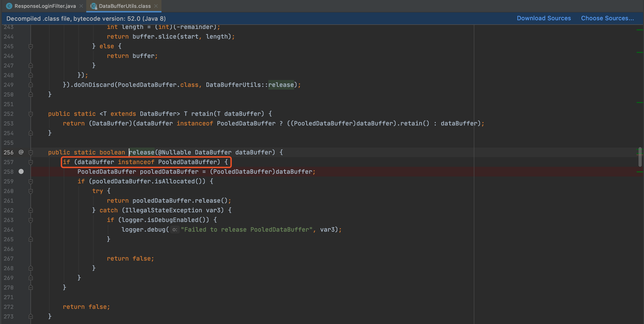The image size is (644, 324).
Task: Click Download Sources link
Action: [544, 18]
